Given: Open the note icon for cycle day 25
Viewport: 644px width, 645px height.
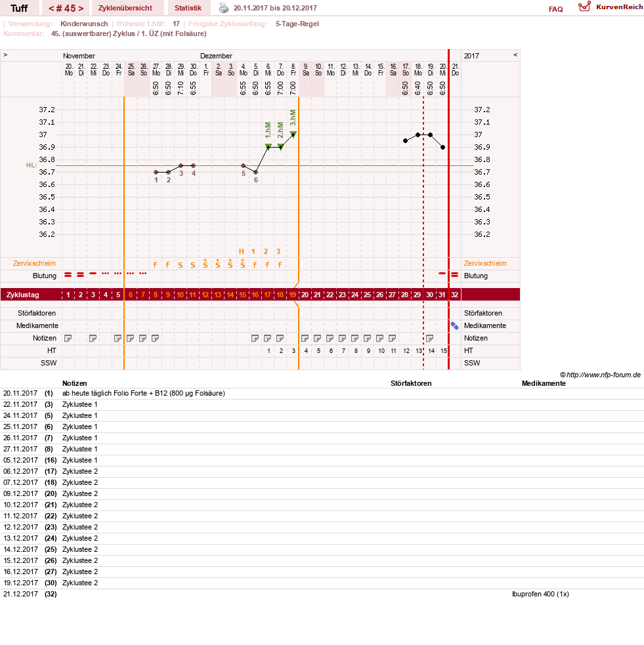Looking at the screenshot, I should tap(367, 338).
